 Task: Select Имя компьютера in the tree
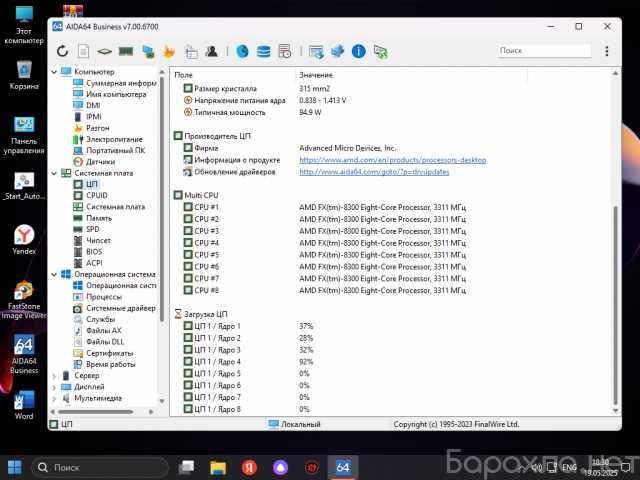[109, 94]
